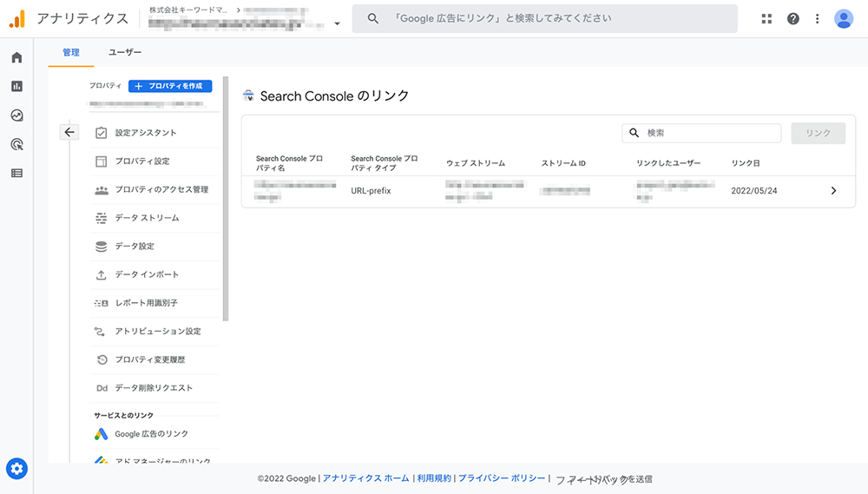Click the ウェブ ストリーム column header
Screen dimensions: 868x494
476,163
